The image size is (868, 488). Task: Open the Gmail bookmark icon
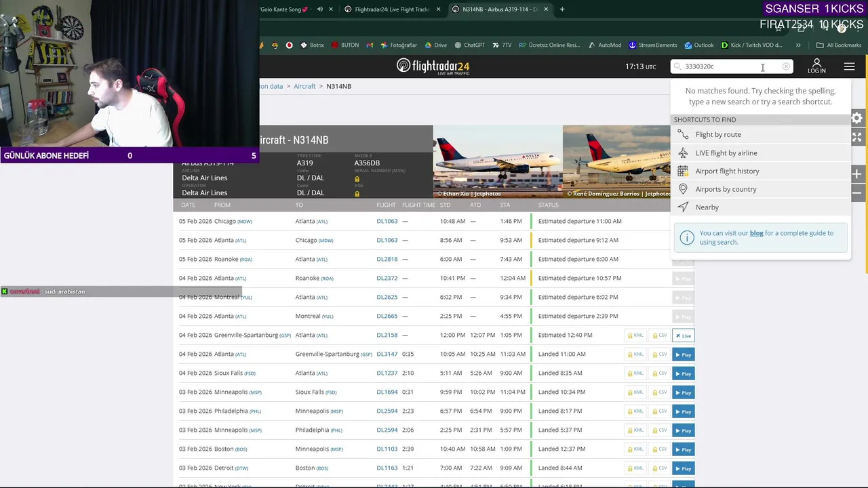[x=370, y=45]
